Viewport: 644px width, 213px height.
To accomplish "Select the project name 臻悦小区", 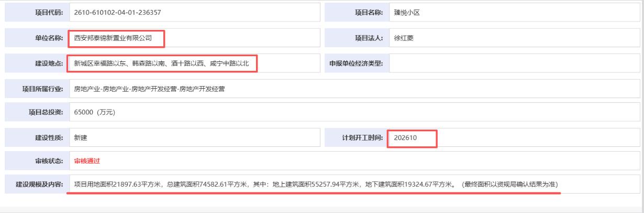I will click(407, 13).
